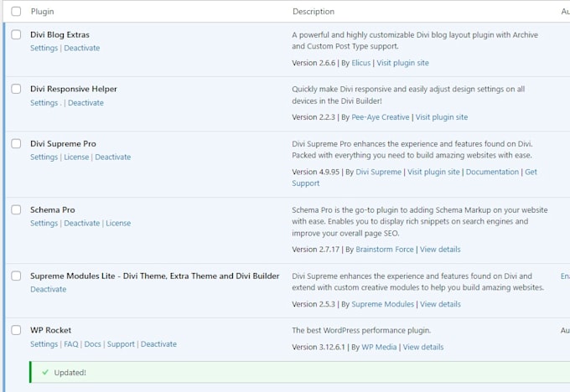
Task: Deactivate Divi Responsive Helper
Action: (85, 103)
